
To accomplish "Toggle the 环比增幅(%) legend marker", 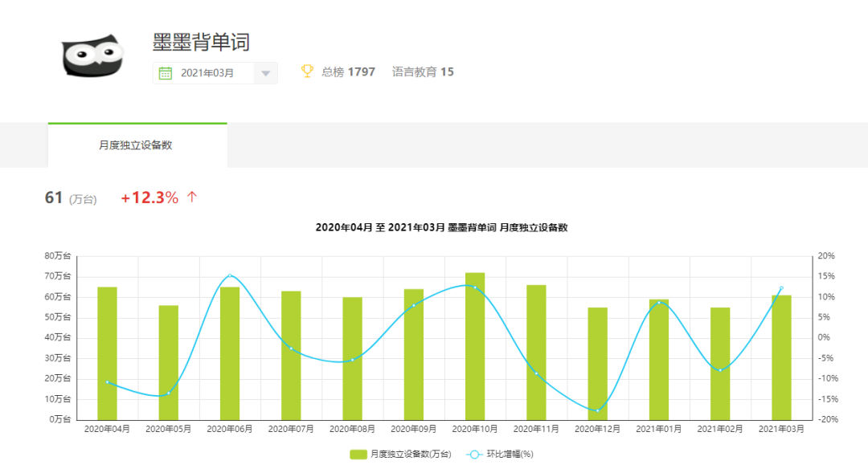I will click(474, 455).
